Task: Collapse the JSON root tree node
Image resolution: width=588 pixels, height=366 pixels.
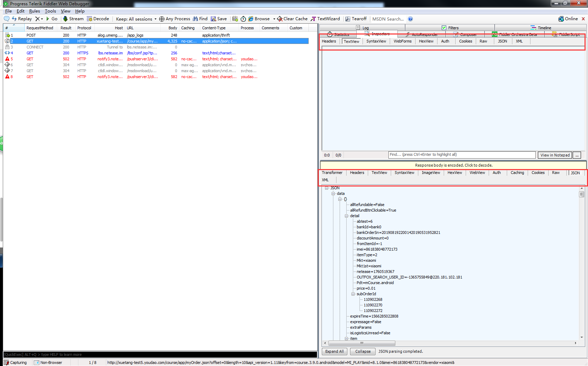Action: [x=327, y=188]
